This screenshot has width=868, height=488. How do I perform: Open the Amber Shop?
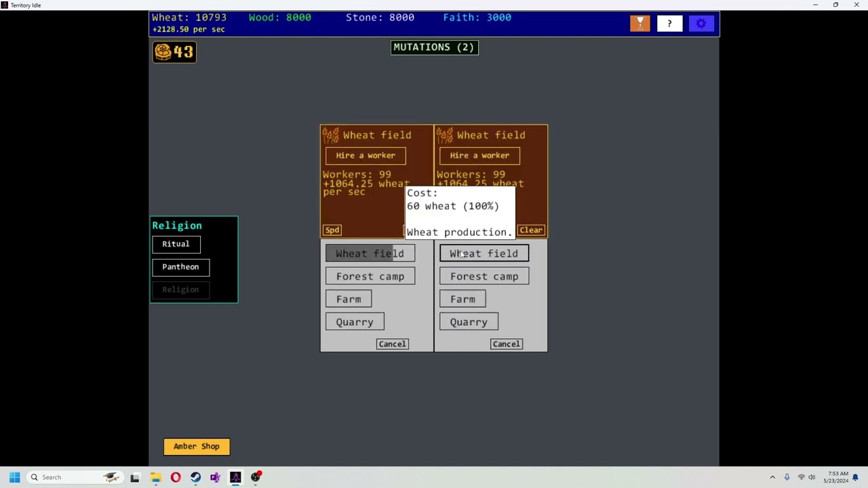pyautogui.click(x=197, y=447)
